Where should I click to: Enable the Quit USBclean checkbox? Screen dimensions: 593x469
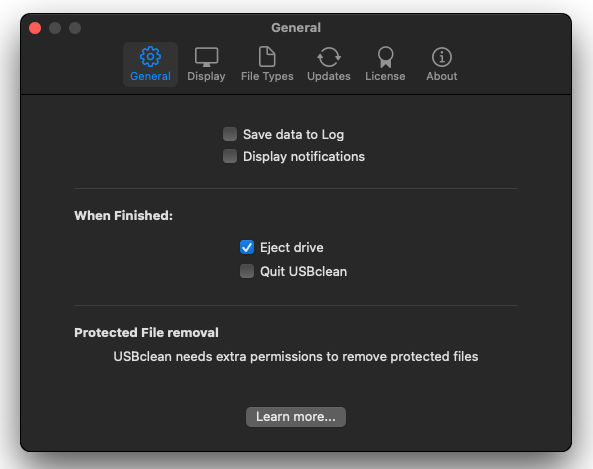coord(247,271)
